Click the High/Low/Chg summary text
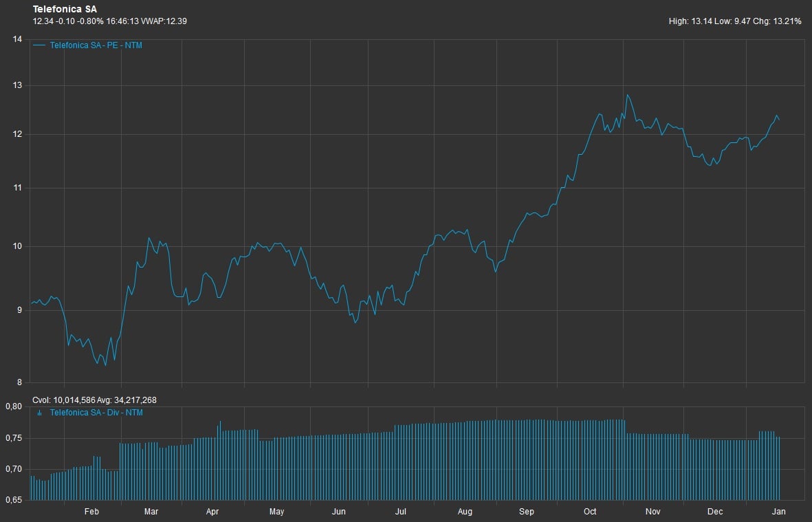This screenshot has height=522, width=812. [735, 21]
